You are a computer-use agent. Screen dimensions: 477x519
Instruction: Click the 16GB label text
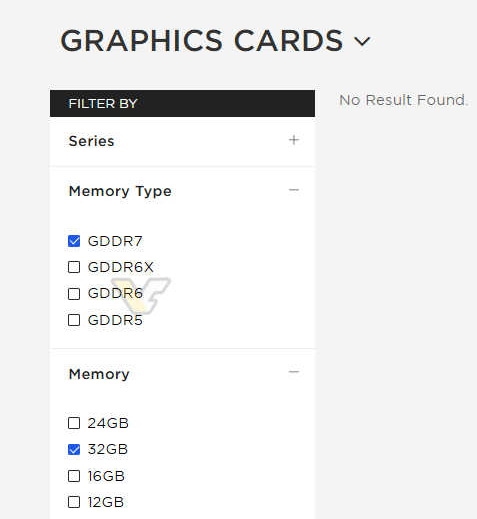click(106, 476)
